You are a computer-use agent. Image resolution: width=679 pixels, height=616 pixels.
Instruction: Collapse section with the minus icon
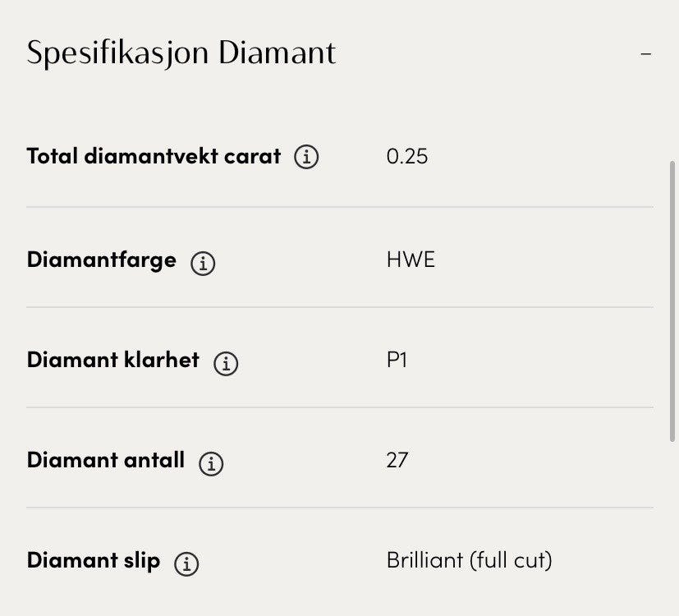click(x=646, y=54)
